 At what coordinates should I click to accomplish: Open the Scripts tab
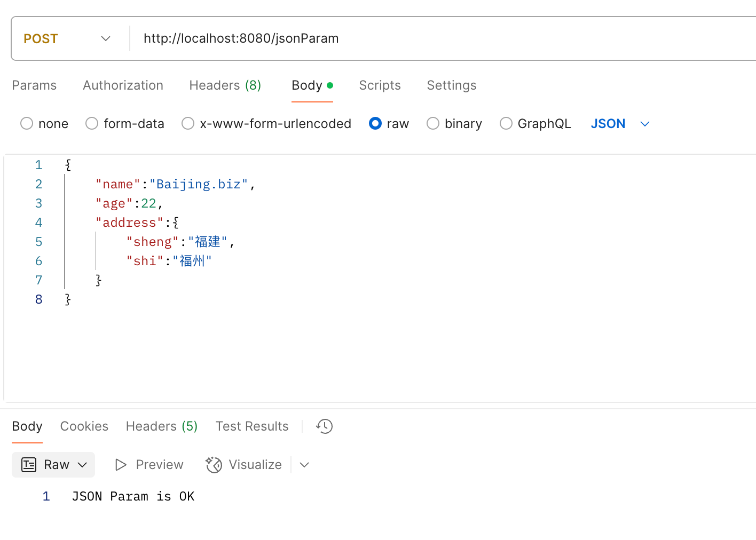380,85
